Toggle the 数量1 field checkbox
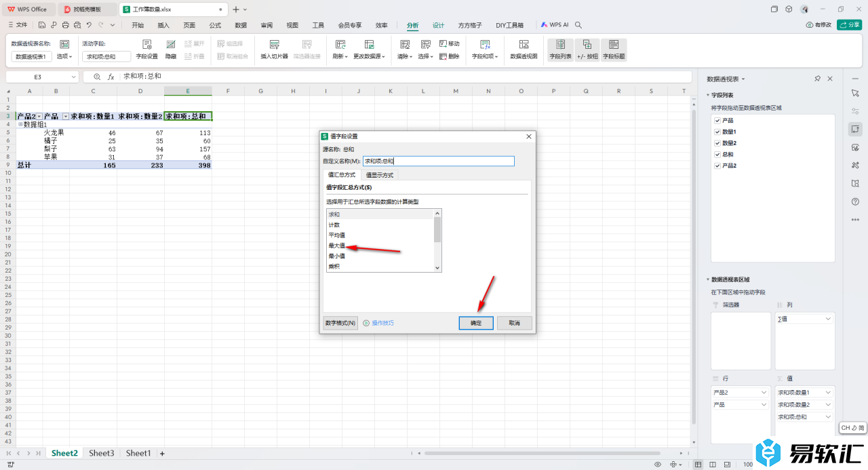Screen dimensions: 868x470 pyautogui.click(x=717, y=132)
